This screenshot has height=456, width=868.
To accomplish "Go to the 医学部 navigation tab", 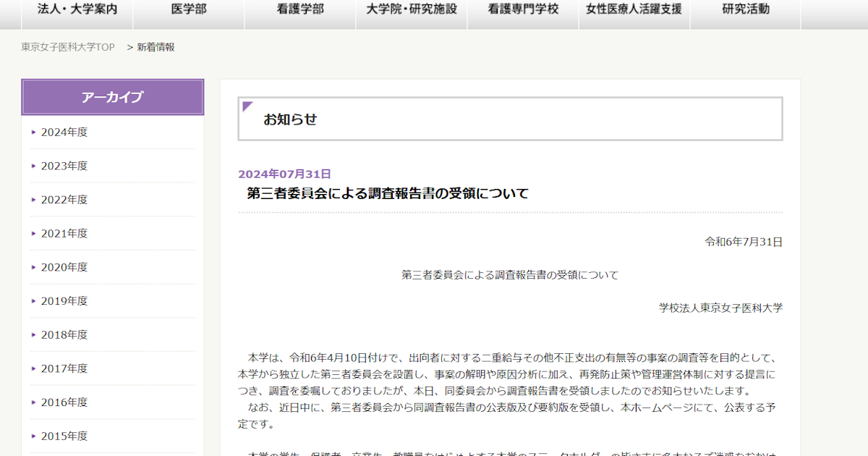I will point(189,9).
